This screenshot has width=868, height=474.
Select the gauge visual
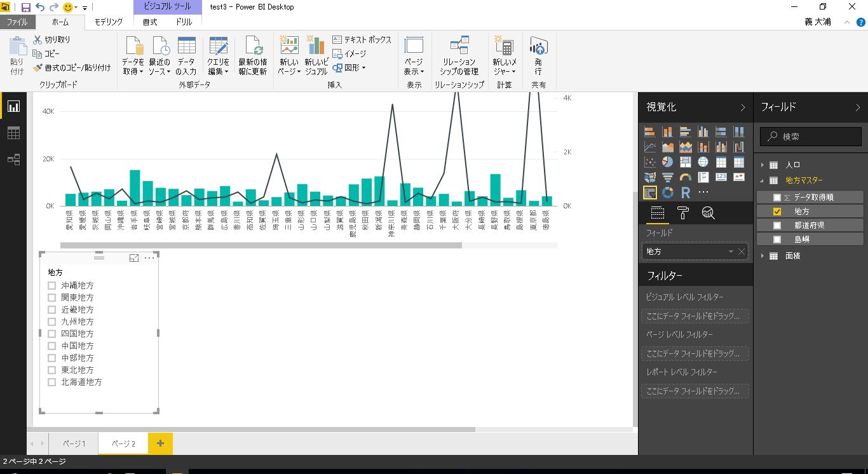pyautogui.click(x=686, y=177)
